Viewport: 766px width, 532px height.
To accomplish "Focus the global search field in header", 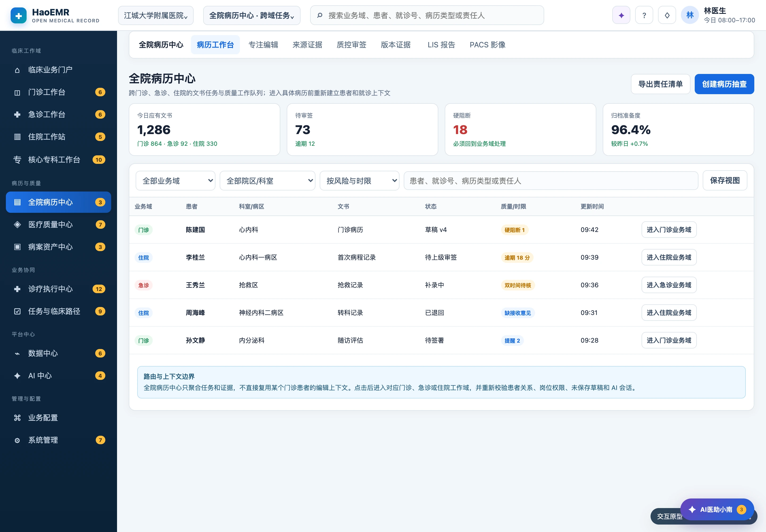I will (x=427, y=15).
